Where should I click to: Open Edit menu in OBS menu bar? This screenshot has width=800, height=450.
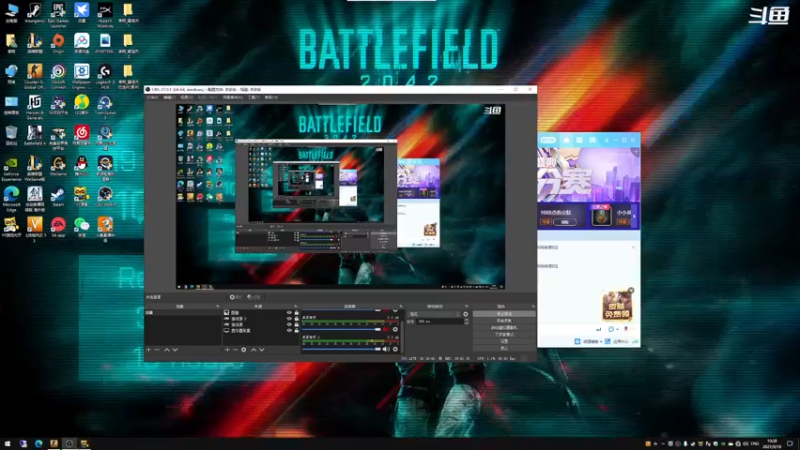pos(169,97)
